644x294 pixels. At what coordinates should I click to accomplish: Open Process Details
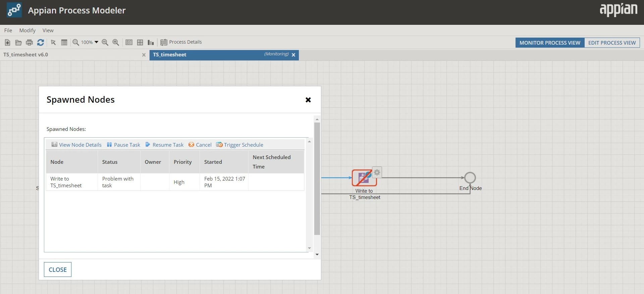[181, 42]
